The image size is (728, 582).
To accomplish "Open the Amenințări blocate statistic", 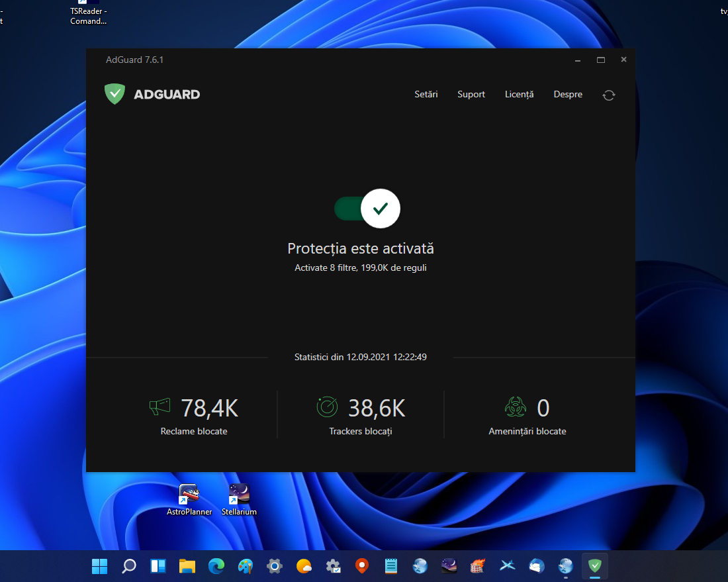I will (527, 416).
